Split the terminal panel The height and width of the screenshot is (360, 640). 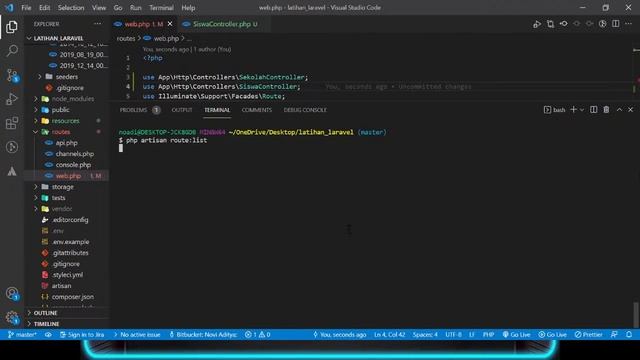(593, 110)
